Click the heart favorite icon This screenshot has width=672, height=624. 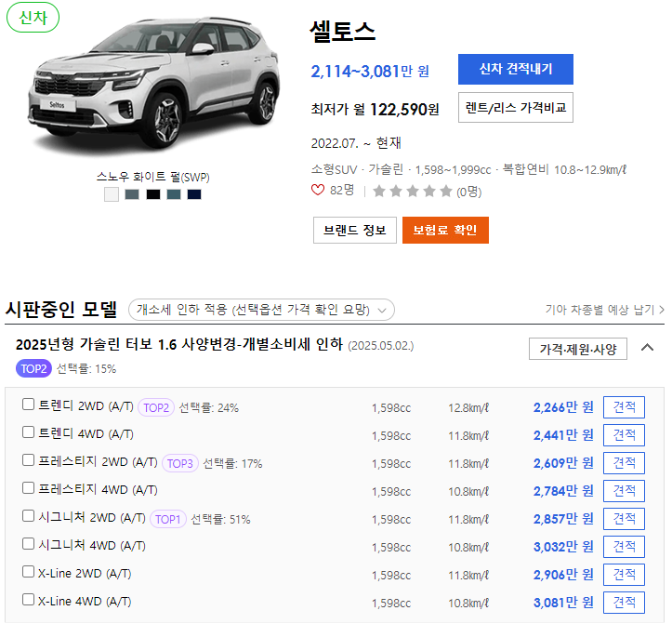(x=318, y=190)
